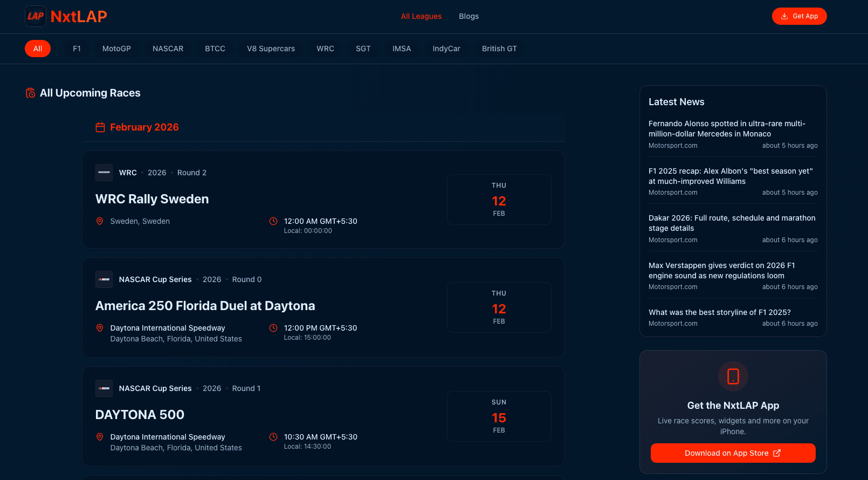Go to All Leagues in the top nav
868x480 pixels.
tap(421, 16)
